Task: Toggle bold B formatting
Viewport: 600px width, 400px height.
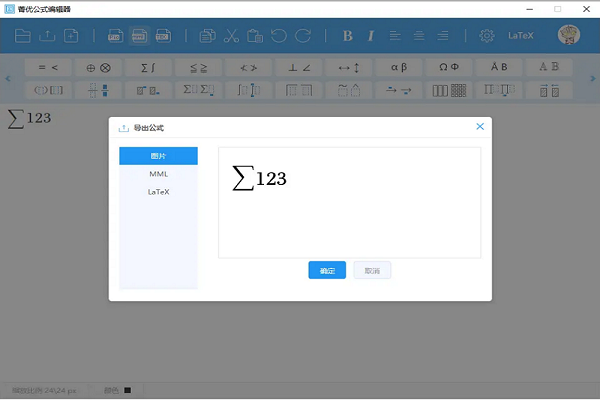Action: [348, 36]
